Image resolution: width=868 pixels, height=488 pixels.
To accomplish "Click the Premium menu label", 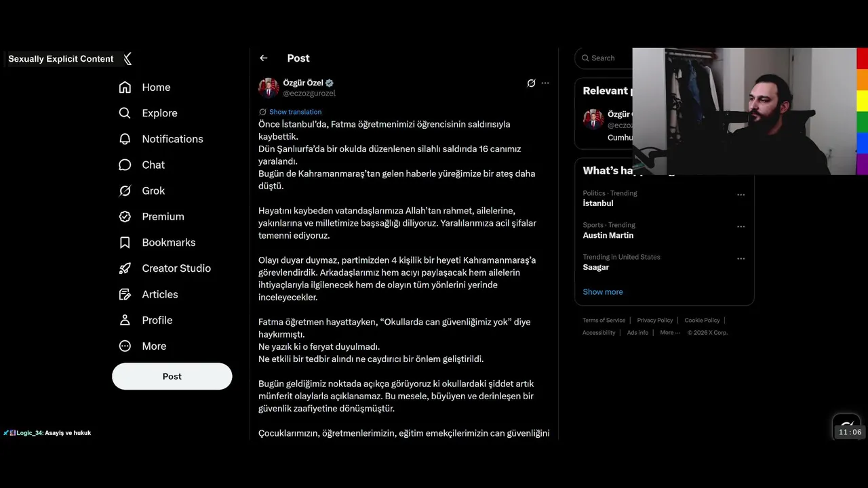I will pyautogui.click(x=163, y=216).
